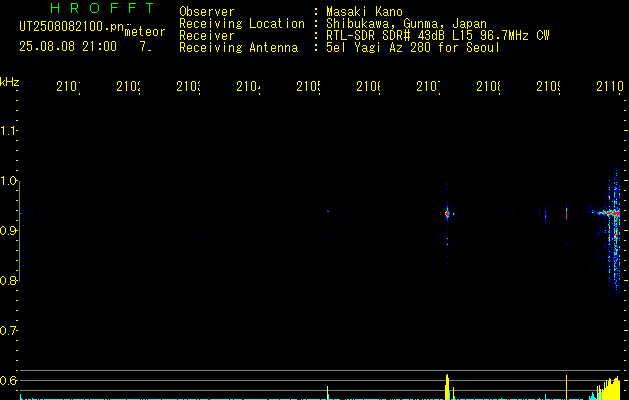Image resolution: width=629 pixels, height=400 pixels.
Task: Click the 'Receiver' field label
Action: (x=207, y=36)
